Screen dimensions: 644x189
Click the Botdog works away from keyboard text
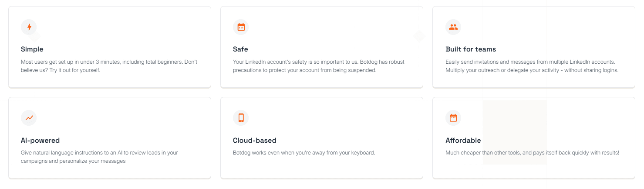pos(304,153)
